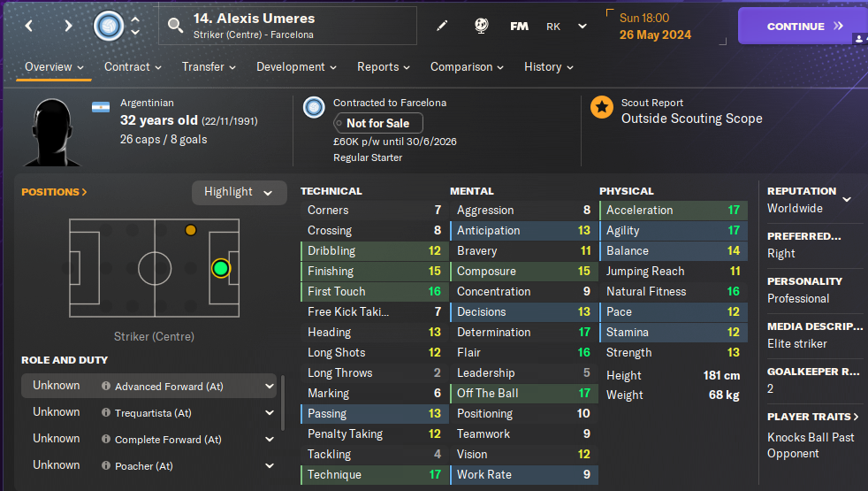
Task: Click the Farcelona club badge in top bar
Action: (109, 26)
